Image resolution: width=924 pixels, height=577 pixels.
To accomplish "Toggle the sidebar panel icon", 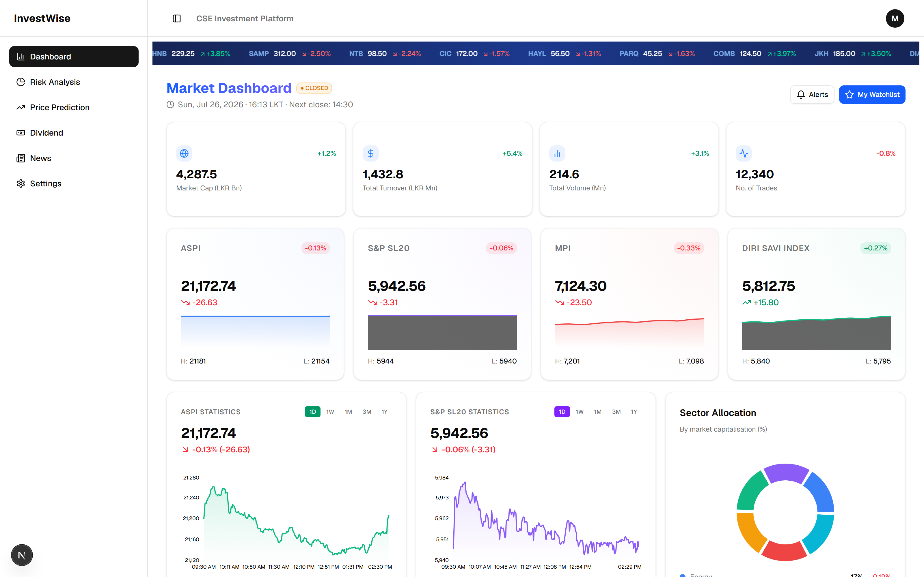I will point(176,18).
